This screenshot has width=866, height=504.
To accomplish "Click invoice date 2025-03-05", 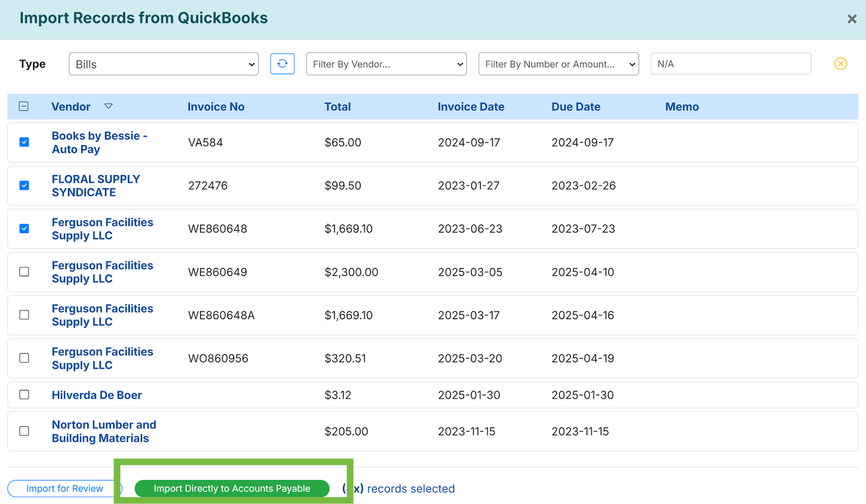I will 470,272.
